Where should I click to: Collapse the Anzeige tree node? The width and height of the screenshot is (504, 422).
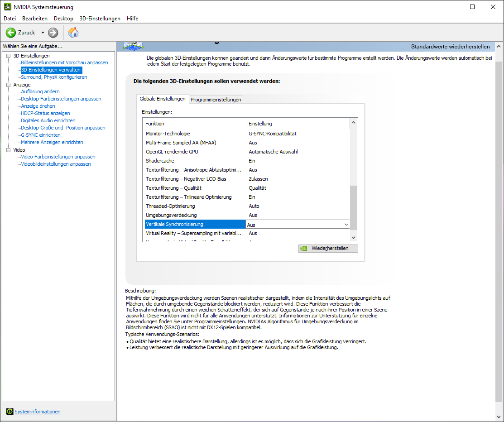coord(8,85)
